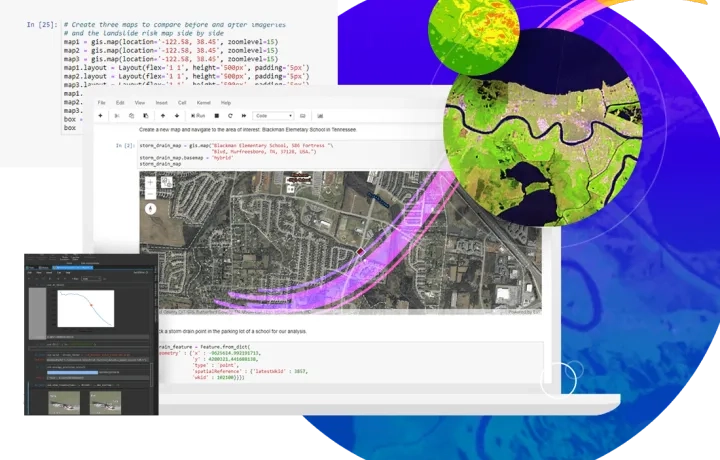Open the Kernel menu in the notebook
The image size is (720, 460).
pyautogui.click(x=203, y=103)
